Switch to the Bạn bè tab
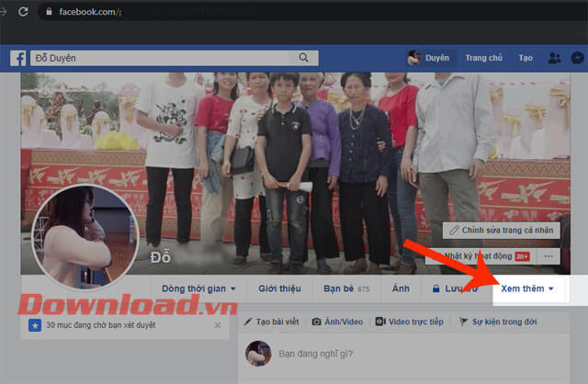Image resolution: width=588 pixels, height=384 pixels. 346,288
